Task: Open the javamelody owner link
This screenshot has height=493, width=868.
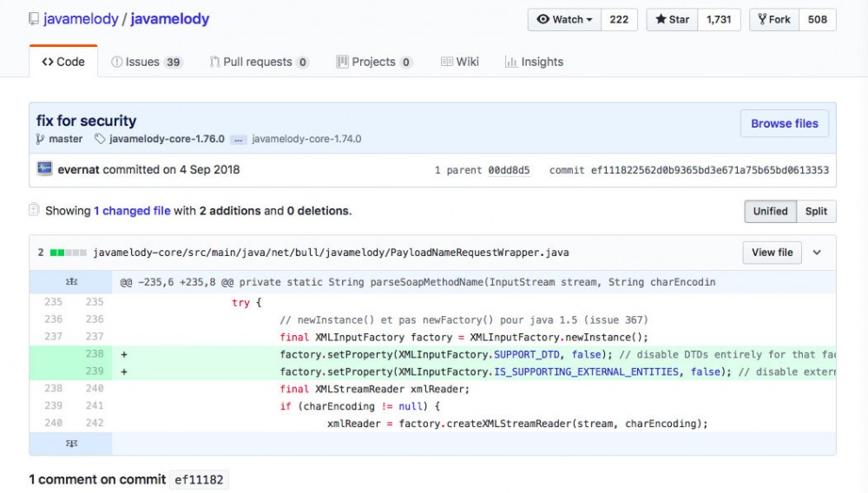Action: (x=81, y=19)
